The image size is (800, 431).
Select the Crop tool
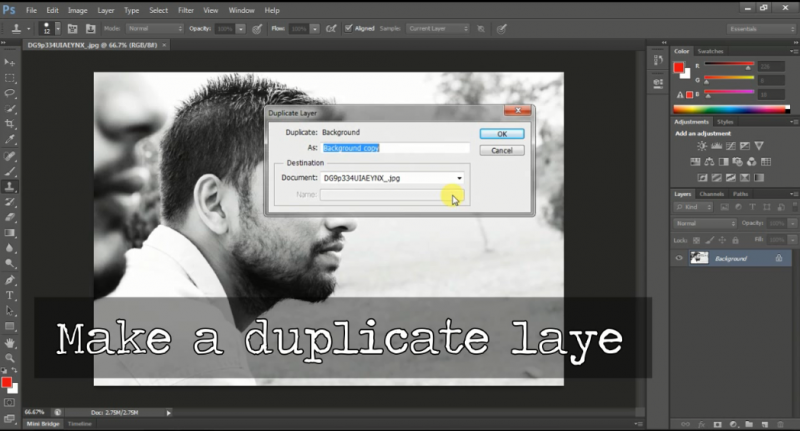tap(10, 124)
